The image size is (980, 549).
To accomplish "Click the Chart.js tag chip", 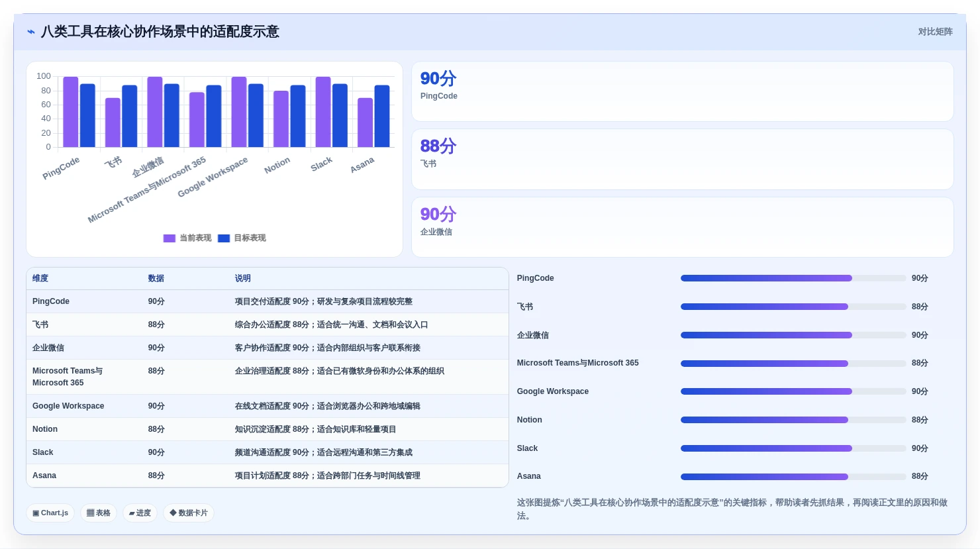I will (50, 513).
